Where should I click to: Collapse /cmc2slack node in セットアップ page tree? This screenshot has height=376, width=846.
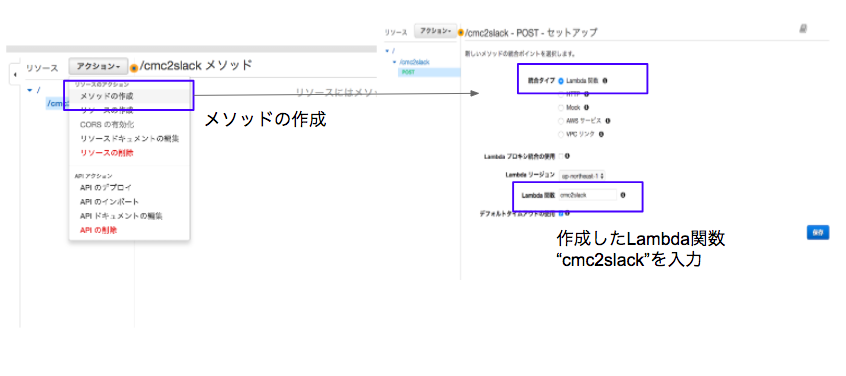click(x=395, y=62)
